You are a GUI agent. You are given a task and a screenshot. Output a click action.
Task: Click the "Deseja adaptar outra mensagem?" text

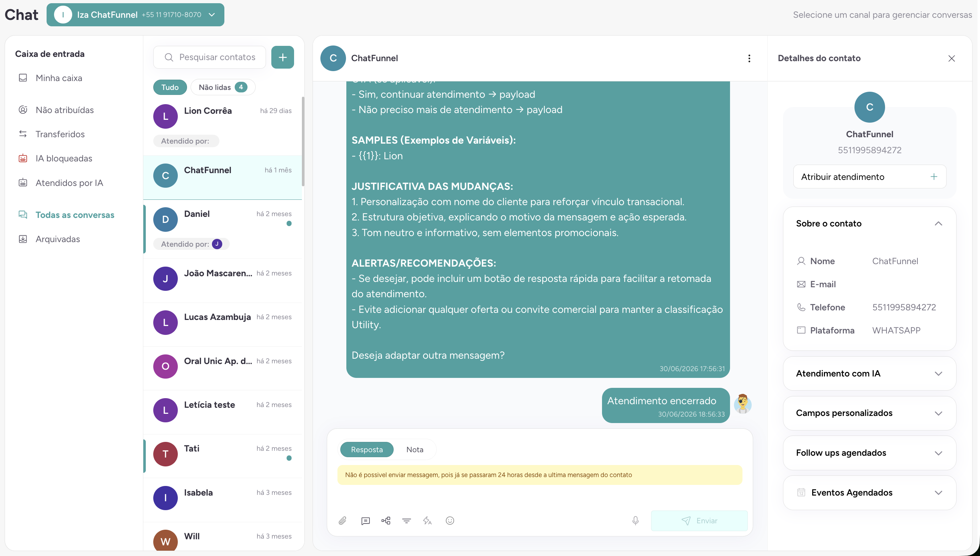pos(428,355)
